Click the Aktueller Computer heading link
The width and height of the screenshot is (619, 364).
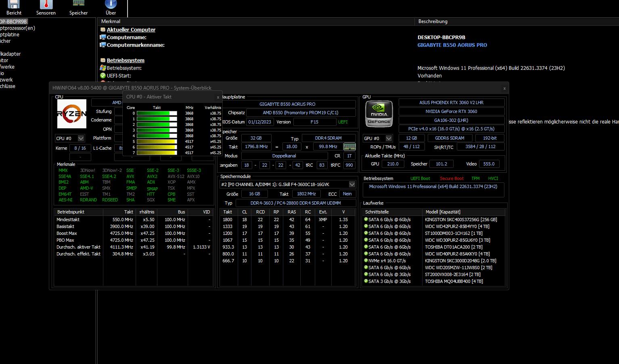131,30
